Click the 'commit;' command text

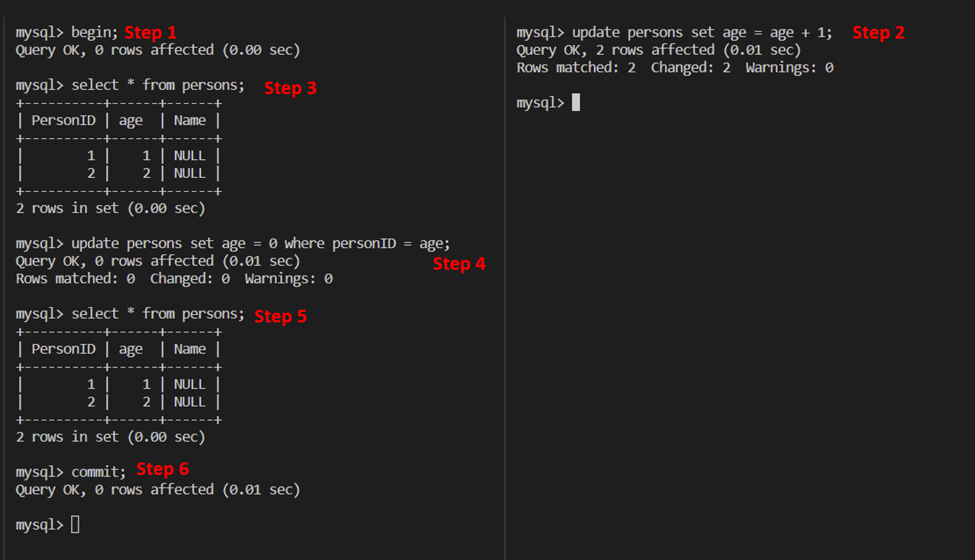pos(98,471)
